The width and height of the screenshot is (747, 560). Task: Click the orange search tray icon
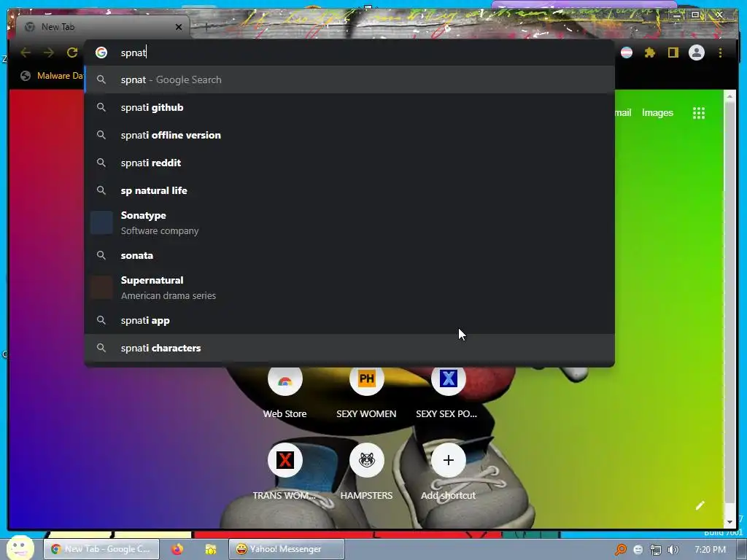click(x=620, y=550)
